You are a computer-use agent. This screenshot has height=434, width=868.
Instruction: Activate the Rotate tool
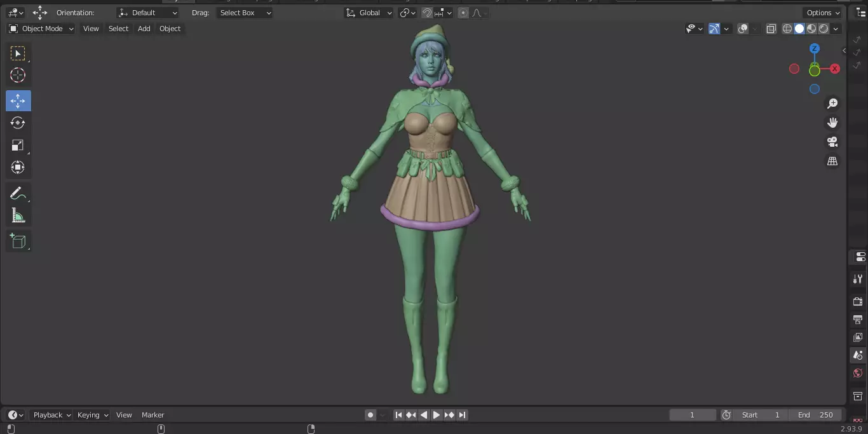pyautogui.click(x=18, y=123)
